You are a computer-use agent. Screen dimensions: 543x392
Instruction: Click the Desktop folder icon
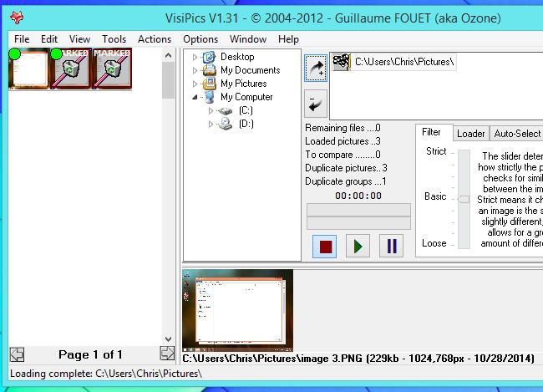click(x=209, y=57)
